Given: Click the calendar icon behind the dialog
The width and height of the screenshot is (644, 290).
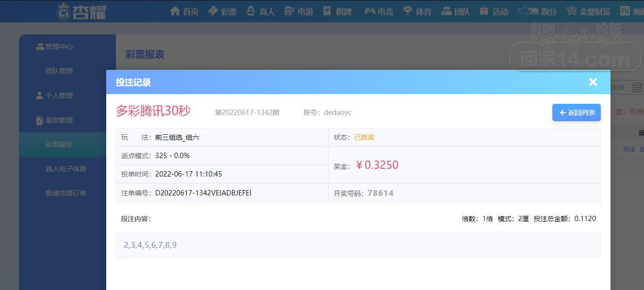Looking at the screenshot, I should [638, 87].
